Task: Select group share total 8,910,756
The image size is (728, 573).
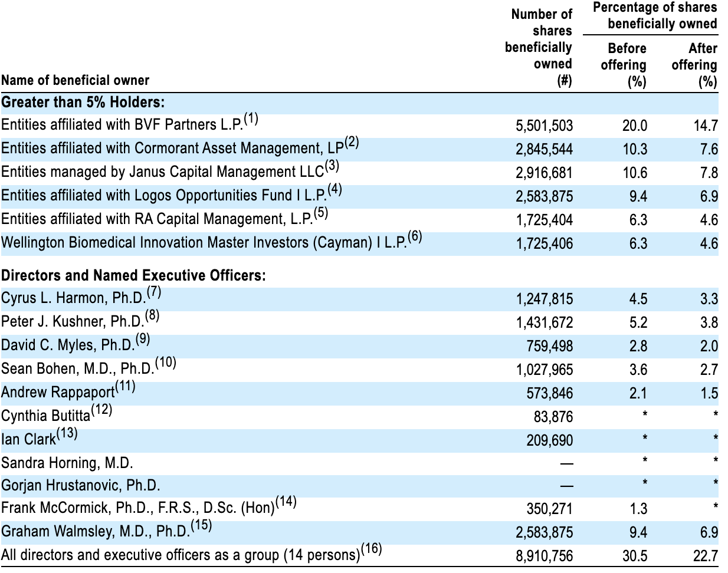Action: 544,556
